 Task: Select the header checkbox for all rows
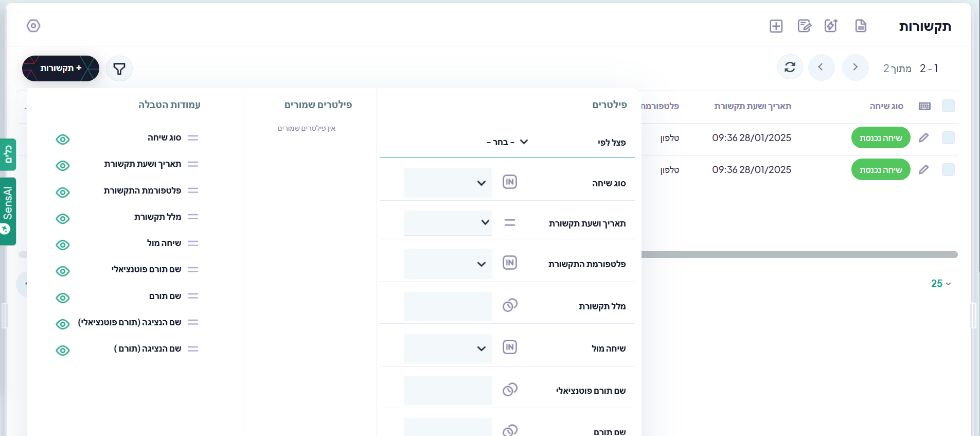(x=948, y=106)
